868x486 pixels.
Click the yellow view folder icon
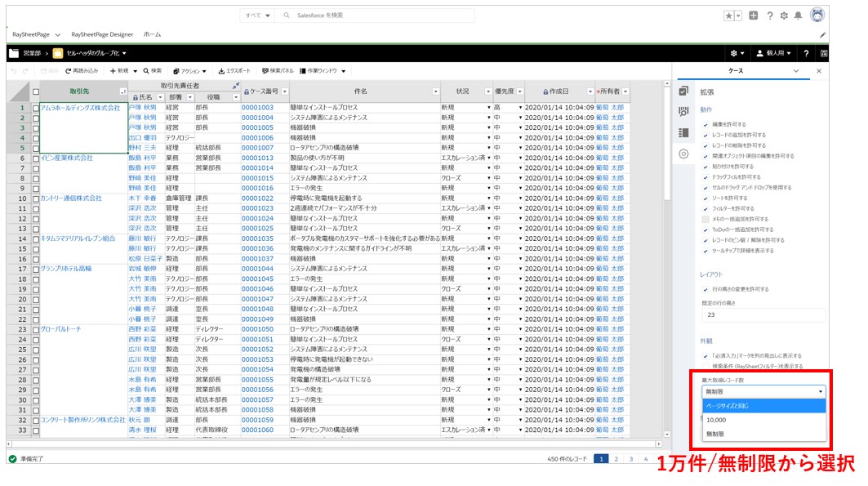click(58, 53)
